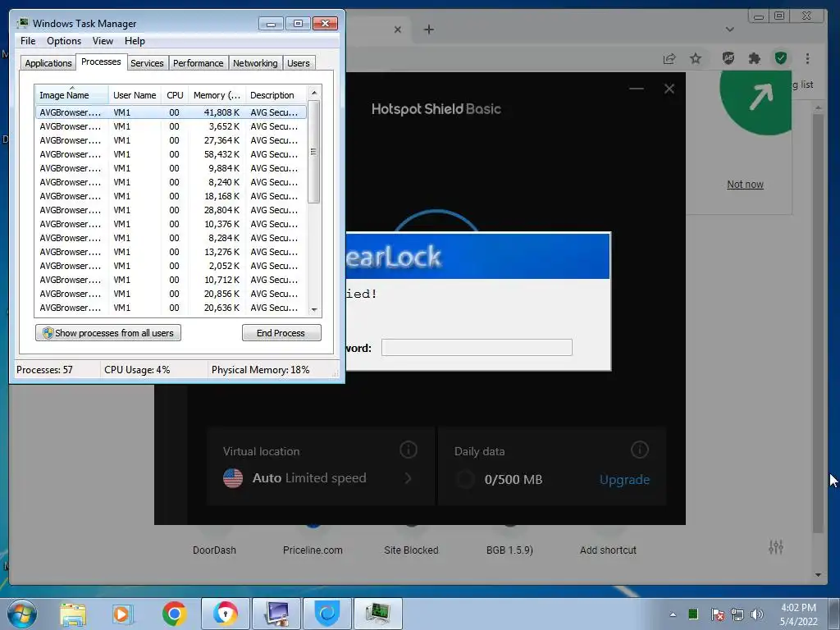The image size is (840, 630).
Task: Click the password input field in dialog
Action: point(477,347)
